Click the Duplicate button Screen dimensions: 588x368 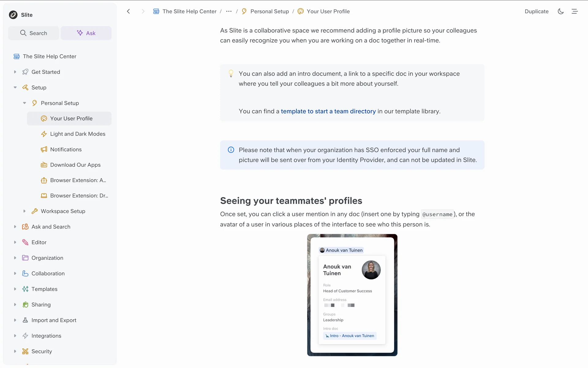pyautogui.click(x=536, y=11)
